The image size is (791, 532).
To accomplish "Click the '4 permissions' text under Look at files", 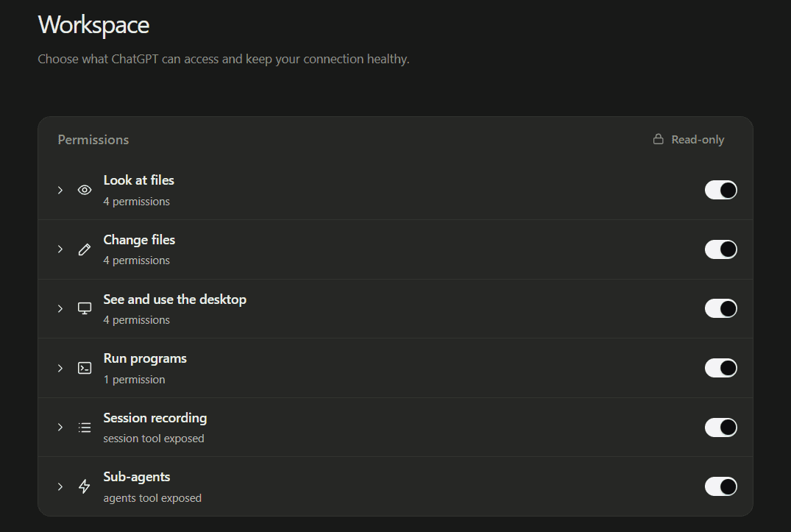I will point(137,202).
